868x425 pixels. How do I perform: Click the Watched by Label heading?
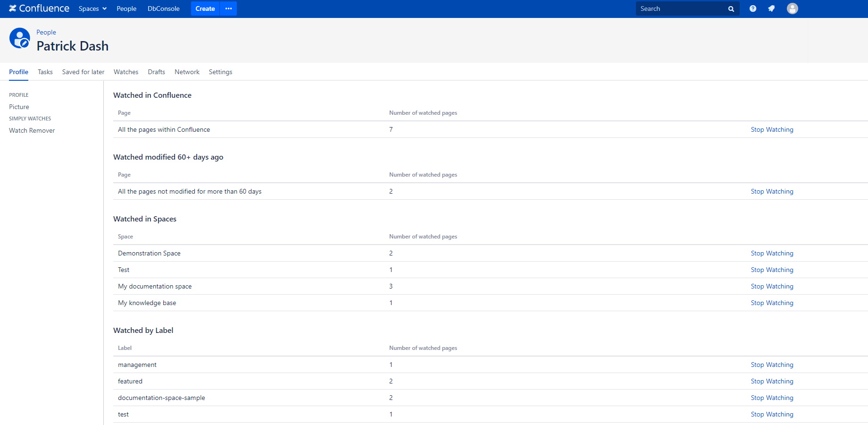(x=143, y=330)
